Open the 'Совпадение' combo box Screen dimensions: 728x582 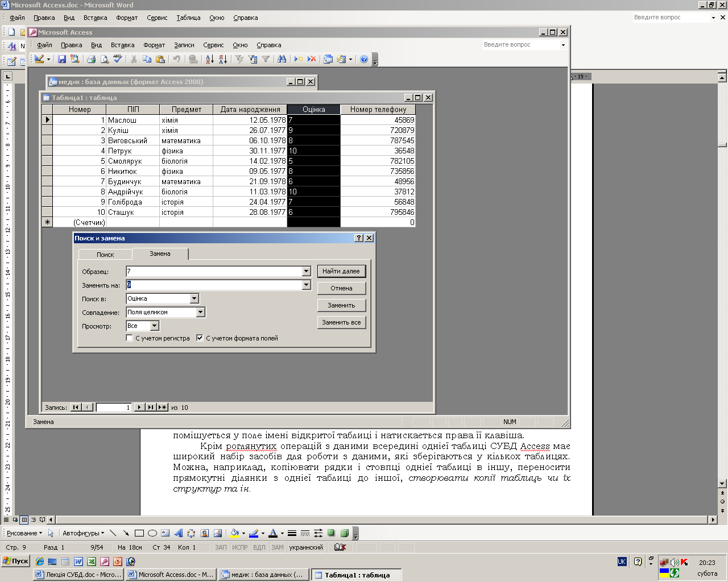[x=200, y=313]
